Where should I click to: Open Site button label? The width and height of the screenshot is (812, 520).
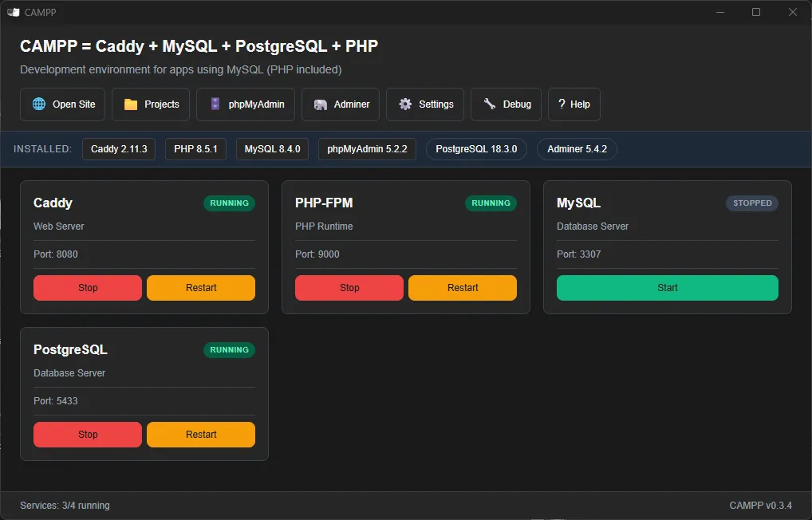(74, 104)
